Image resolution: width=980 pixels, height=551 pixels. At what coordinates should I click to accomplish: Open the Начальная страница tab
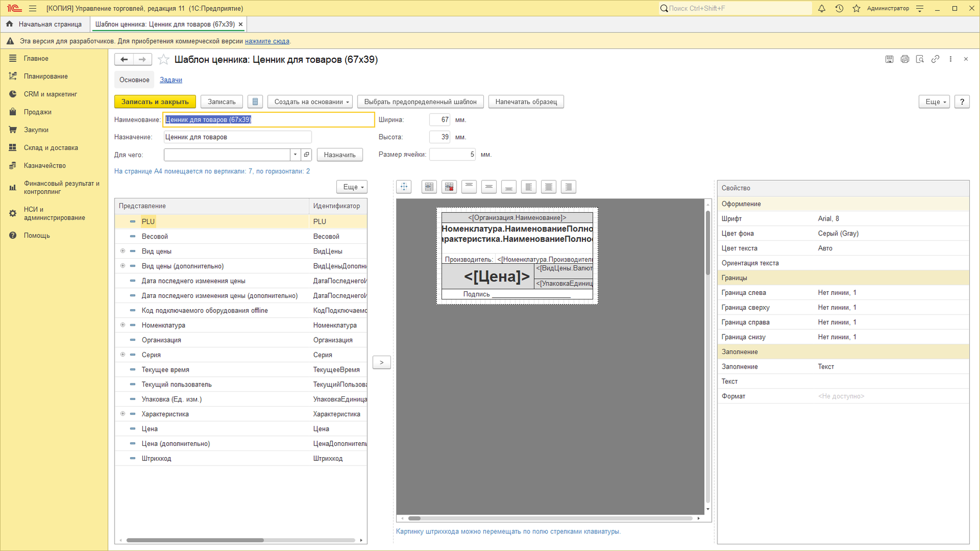pyautogui.click(x=45, y=24)
